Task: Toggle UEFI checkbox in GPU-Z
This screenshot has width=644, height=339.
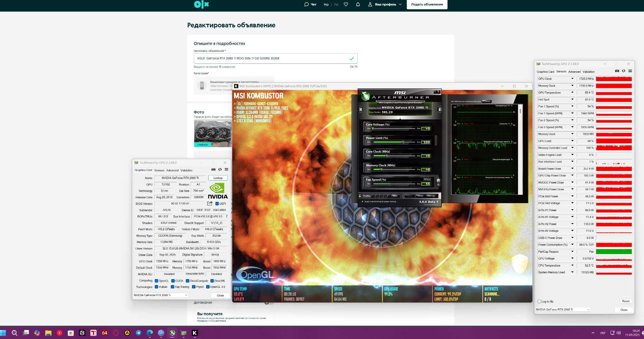Action: 217,203
